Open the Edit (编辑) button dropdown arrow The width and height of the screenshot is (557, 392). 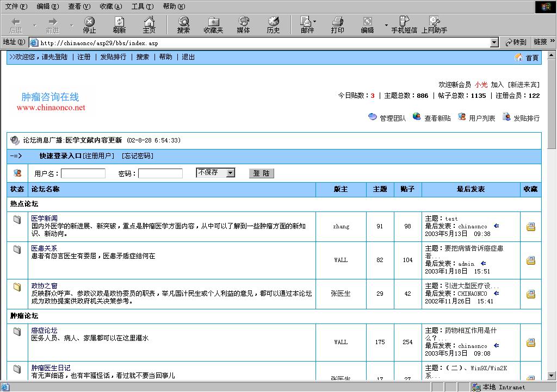tap(386, 25)
